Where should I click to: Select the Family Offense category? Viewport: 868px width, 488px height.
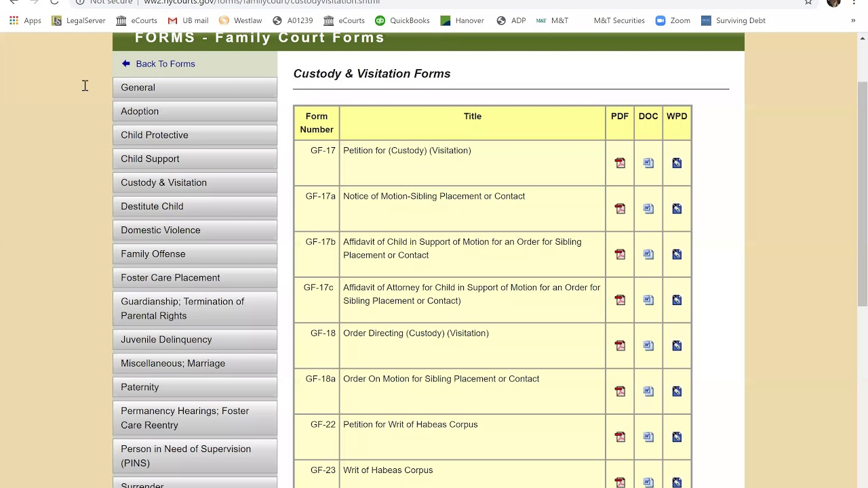(x=195, y=253)
